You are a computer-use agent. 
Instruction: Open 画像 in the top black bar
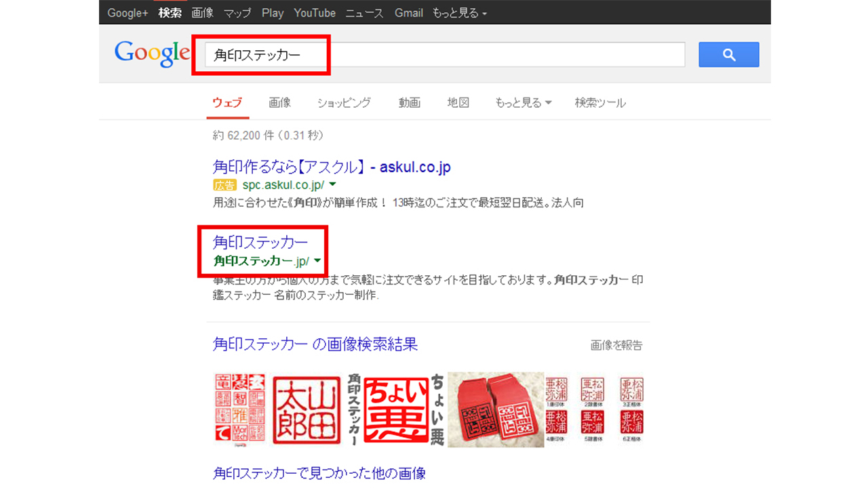[x=202, y=13]
